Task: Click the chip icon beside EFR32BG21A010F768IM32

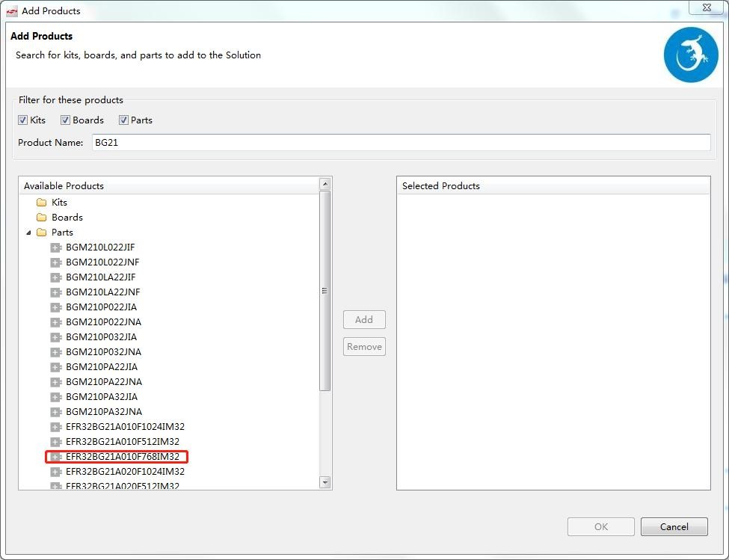Action: coord(56,456)
